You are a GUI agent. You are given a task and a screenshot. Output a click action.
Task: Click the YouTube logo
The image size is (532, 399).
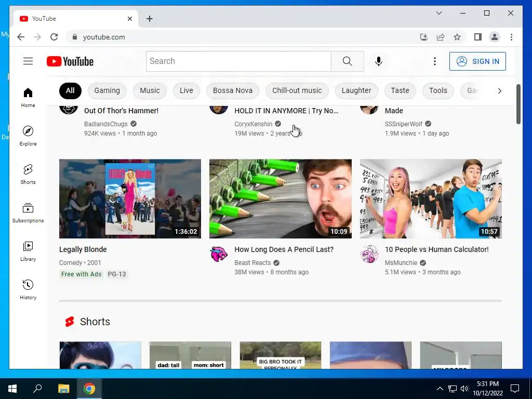pyautogui.click(x=70, y=61)
